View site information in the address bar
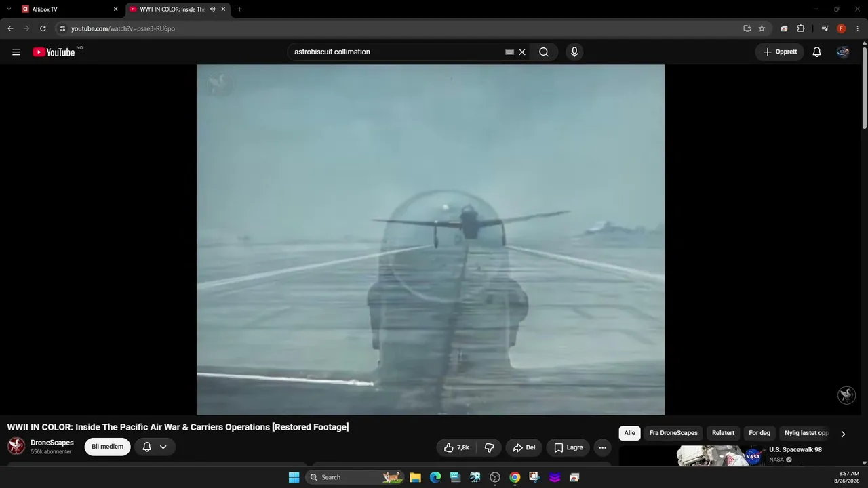868x488 pixels. (62, 28)
